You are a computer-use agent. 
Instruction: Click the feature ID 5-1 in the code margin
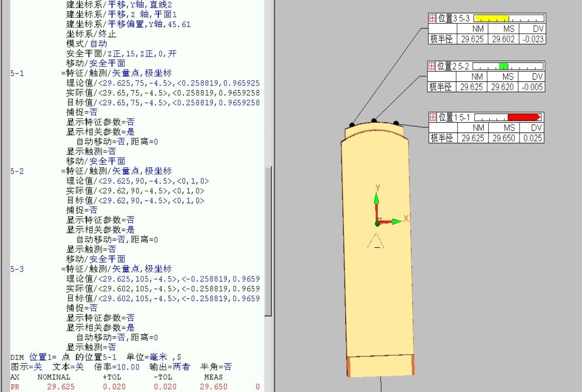click(x=17, y=73)
